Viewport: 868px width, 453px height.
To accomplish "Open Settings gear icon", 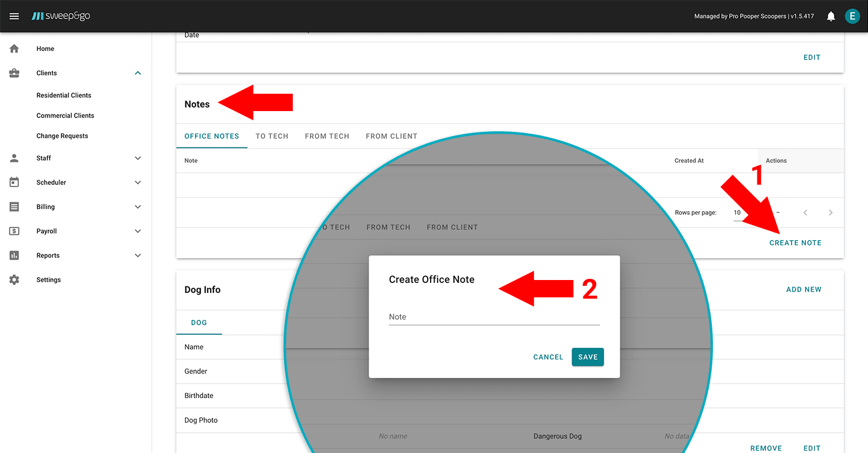I will click(x=14, y=279).
